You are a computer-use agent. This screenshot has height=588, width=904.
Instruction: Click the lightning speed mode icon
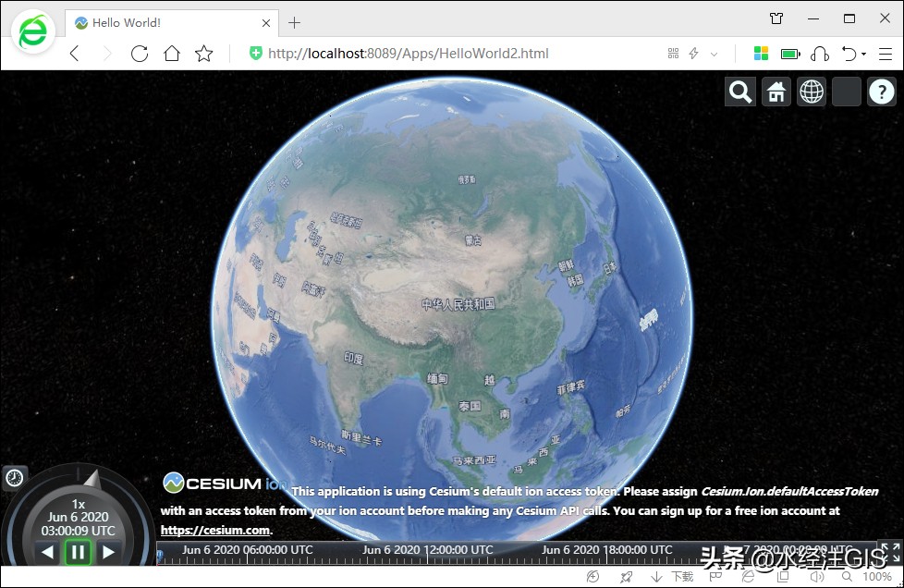tap(694, 54)
